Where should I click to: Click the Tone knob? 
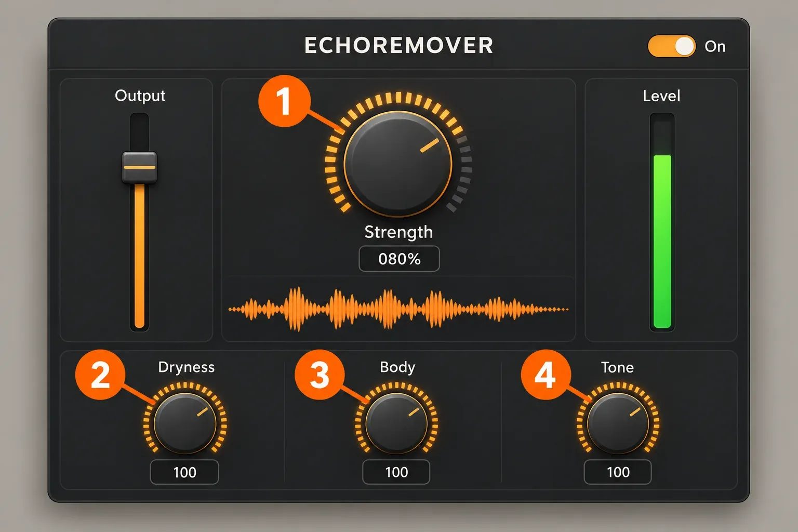pos(618,423)
